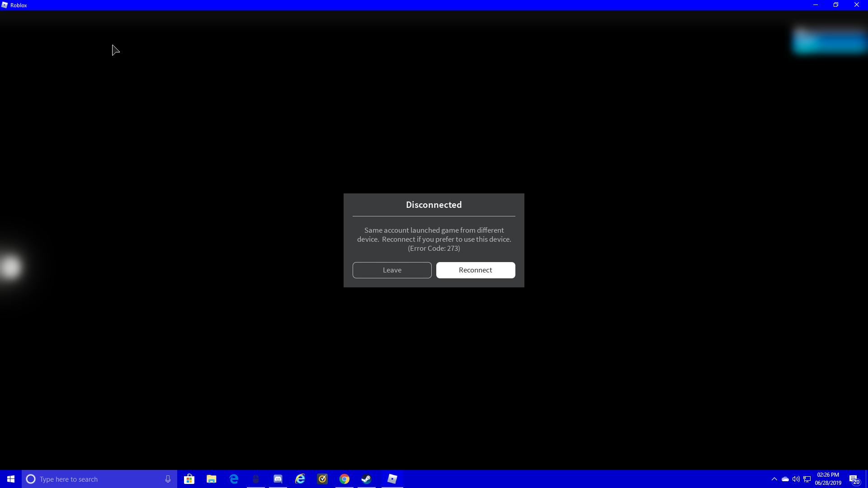This screenshot has width=868, height=488.
Task: Open Internet Explorer from the taskbar
Action: pyautogui.click(x=300, y=479)
